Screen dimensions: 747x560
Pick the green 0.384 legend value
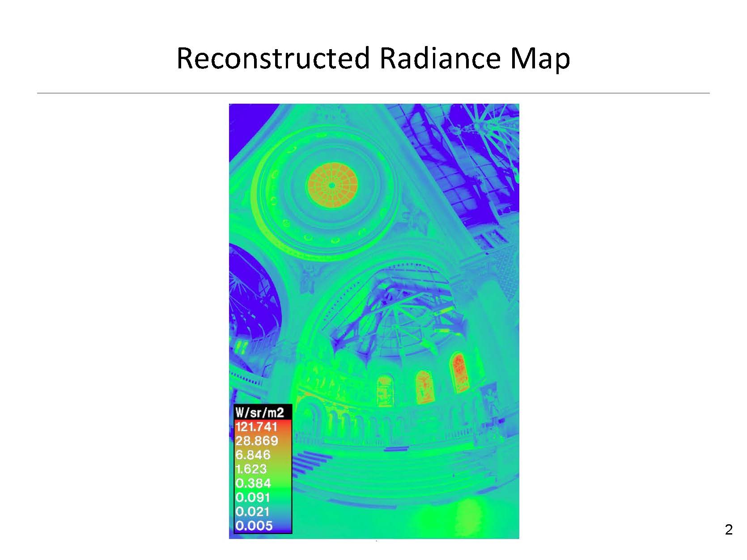coord(253,483)
